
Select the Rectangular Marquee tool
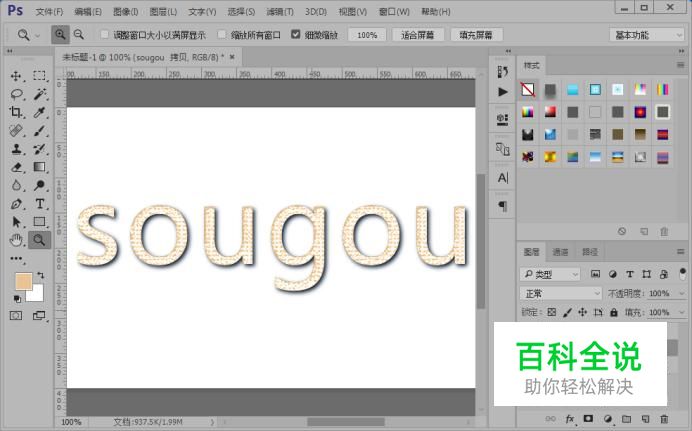39,76
